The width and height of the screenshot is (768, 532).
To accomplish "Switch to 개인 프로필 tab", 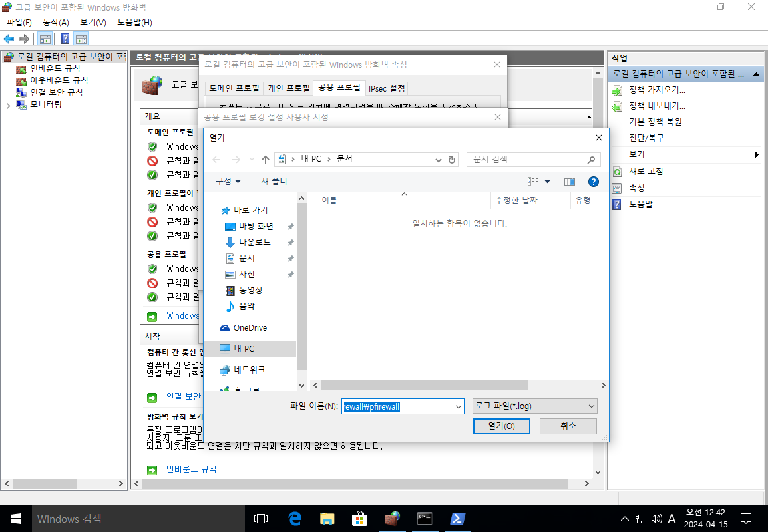I will tap(288, 88).
